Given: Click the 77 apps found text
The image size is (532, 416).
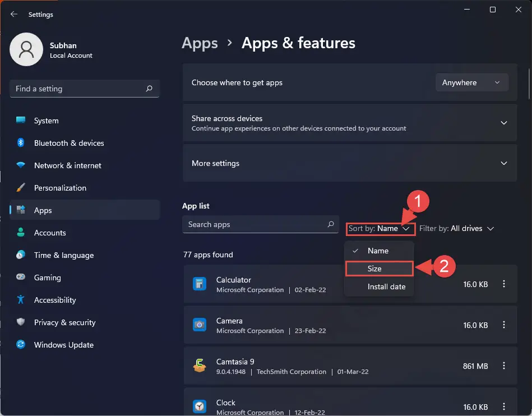Looking at the screenshot, I should [208, 255].
